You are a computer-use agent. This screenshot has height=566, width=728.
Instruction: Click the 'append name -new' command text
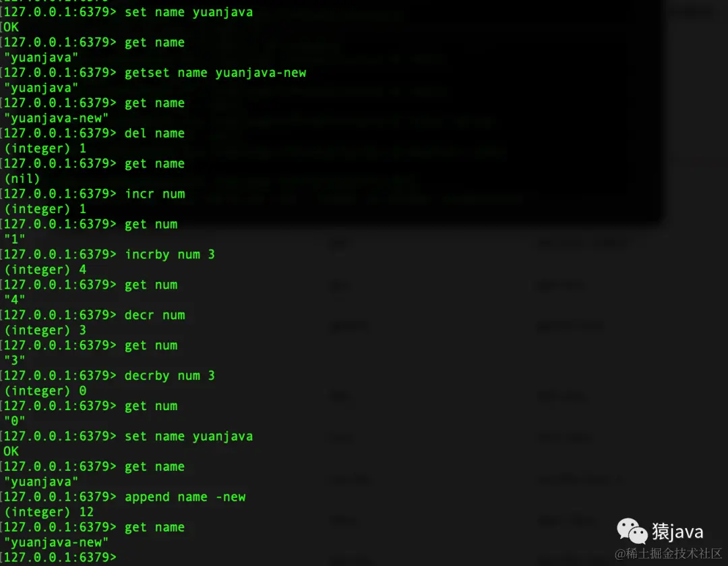click(185, 497)
